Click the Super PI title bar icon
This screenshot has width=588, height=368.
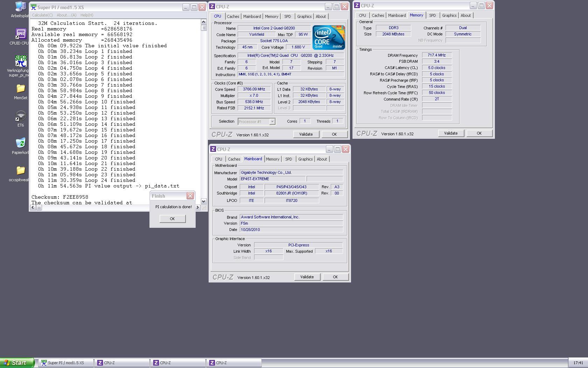tap(34, 7)
